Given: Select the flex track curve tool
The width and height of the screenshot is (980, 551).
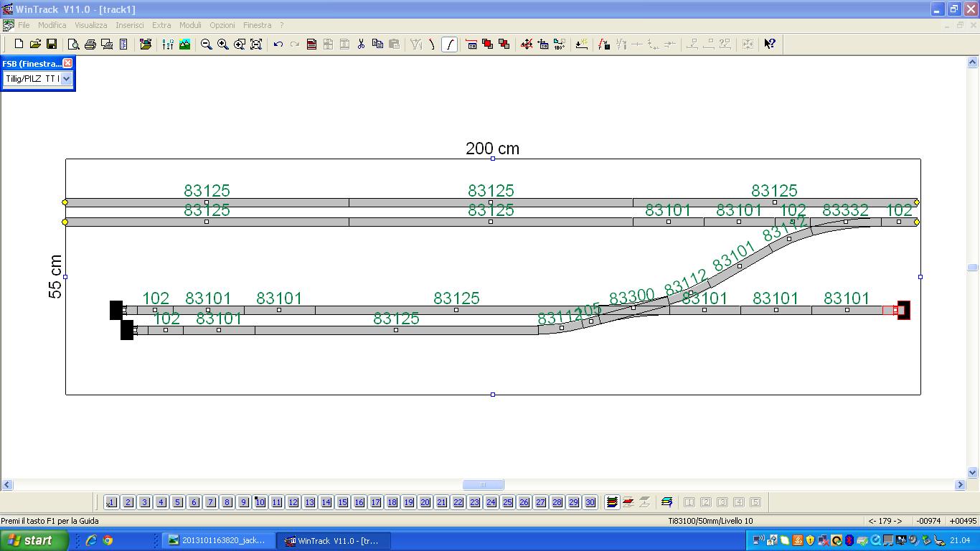Looking at the screenshot, I should coord(450,44).
